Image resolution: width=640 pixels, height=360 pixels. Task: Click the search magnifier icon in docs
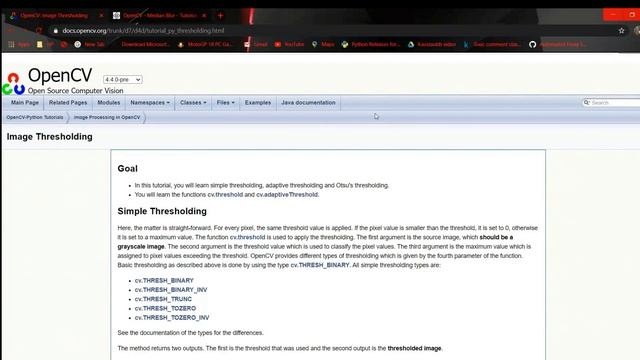[587, 102]
